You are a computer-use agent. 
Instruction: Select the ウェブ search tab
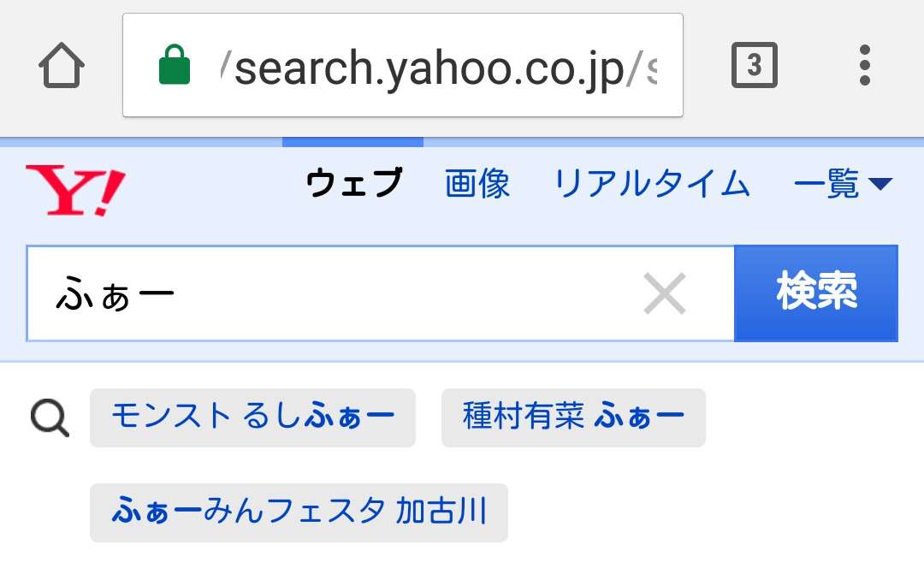pos(355,182)
